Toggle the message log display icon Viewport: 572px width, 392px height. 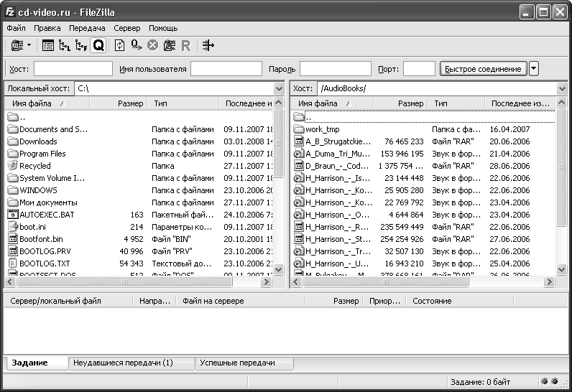(48, 45)
